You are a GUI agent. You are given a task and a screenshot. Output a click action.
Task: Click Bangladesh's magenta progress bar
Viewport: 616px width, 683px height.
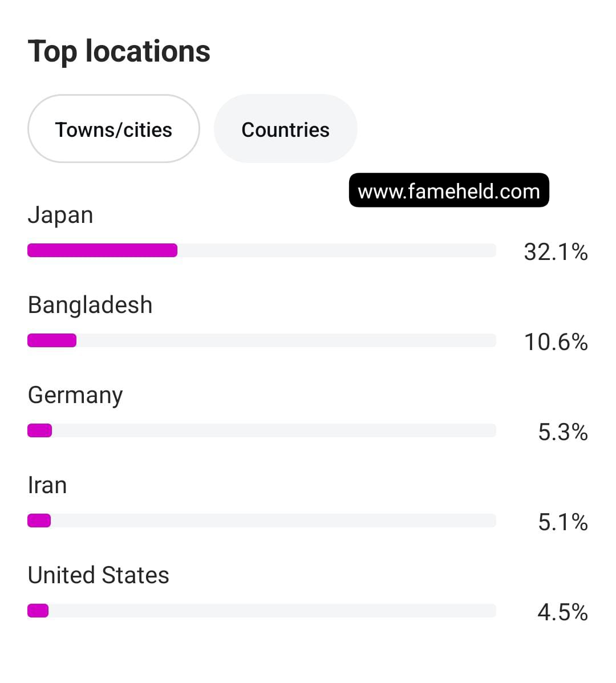tap(52, 340)
